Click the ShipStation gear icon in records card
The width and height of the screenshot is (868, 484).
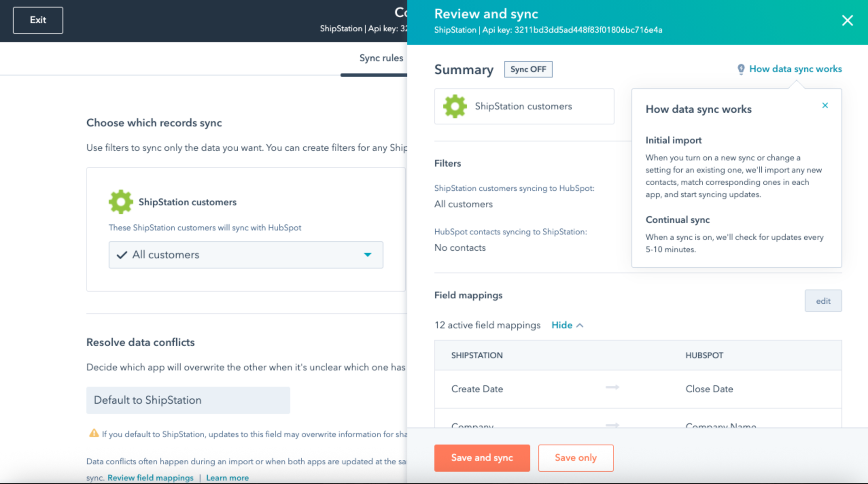[121, 202]
